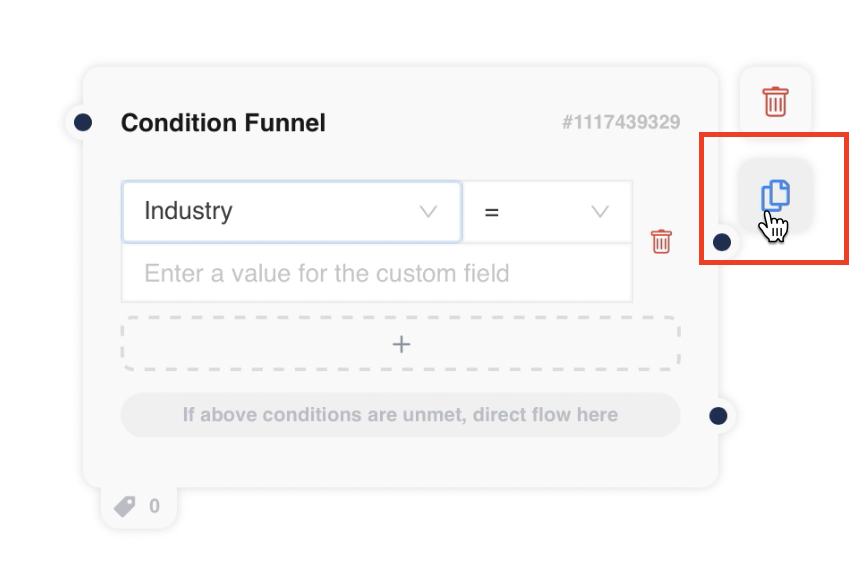This screenshot has height=586, width=866.
Task: Open the equals operator dropdown
Action: [x=547, y=211]
